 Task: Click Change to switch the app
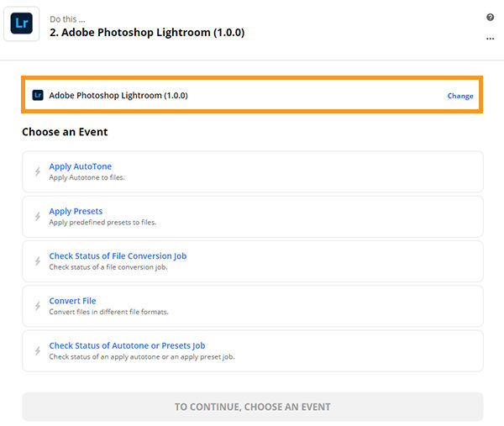pos(459,96)
